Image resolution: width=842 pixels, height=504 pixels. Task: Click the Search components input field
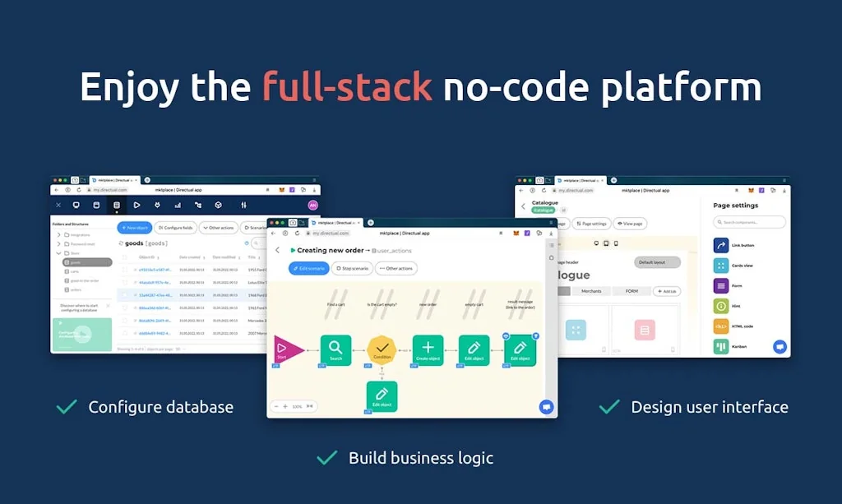749,222
